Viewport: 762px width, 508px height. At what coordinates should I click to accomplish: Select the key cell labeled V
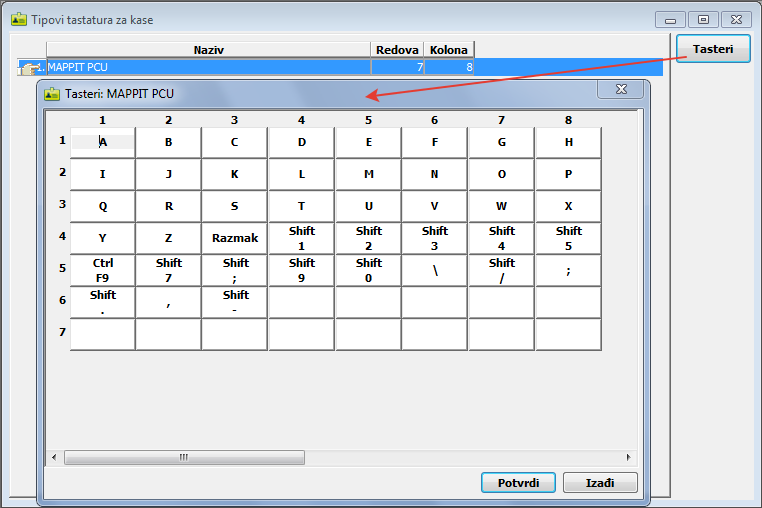click(434, 206)
